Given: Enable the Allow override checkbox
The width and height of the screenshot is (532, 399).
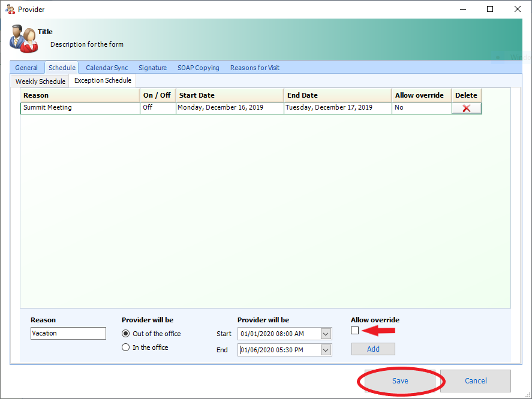Looking at the screenshot, I should coord(354,330).
